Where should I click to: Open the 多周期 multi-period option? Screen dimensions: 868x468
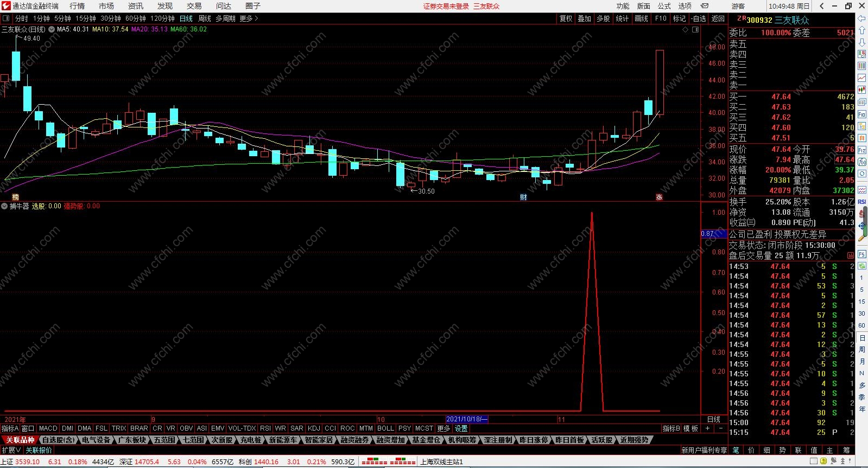point(225,18)
